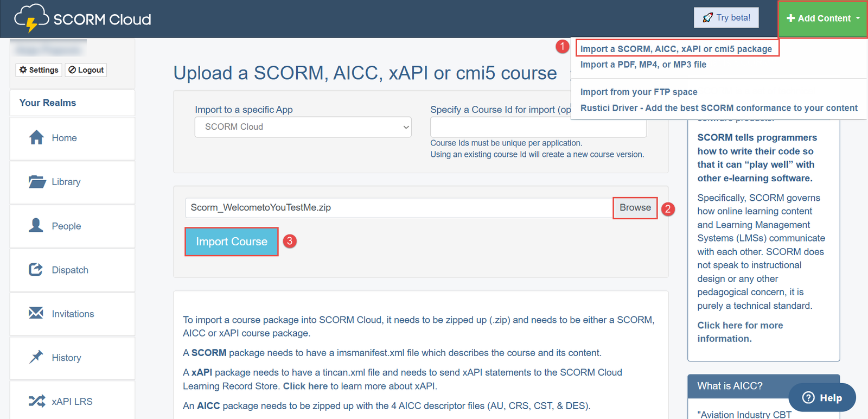Viewport: 868px width, 419px height.
Task: Expand the Add Content dropdown
Action: (x=822, y=18)
